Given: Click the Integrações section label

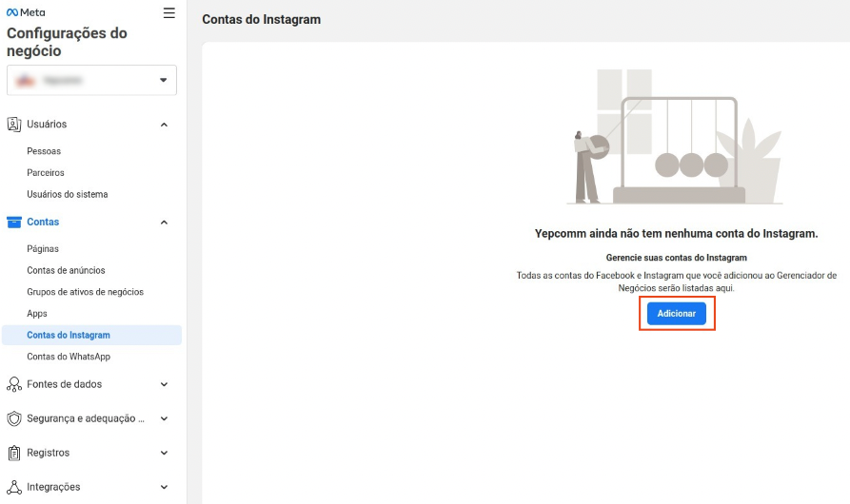Looking at the screenshot, I should (53, 487).
